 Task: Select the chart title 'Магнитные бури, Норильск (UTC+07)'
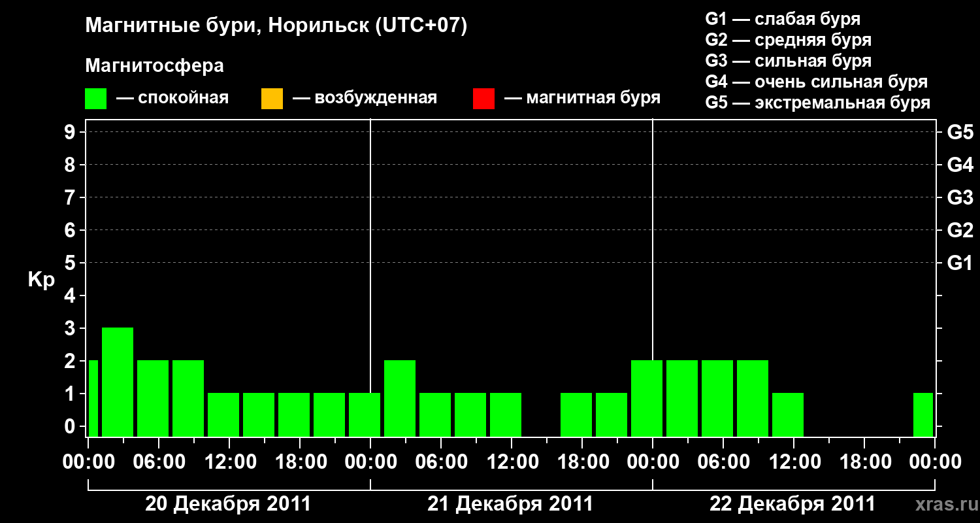276,26
